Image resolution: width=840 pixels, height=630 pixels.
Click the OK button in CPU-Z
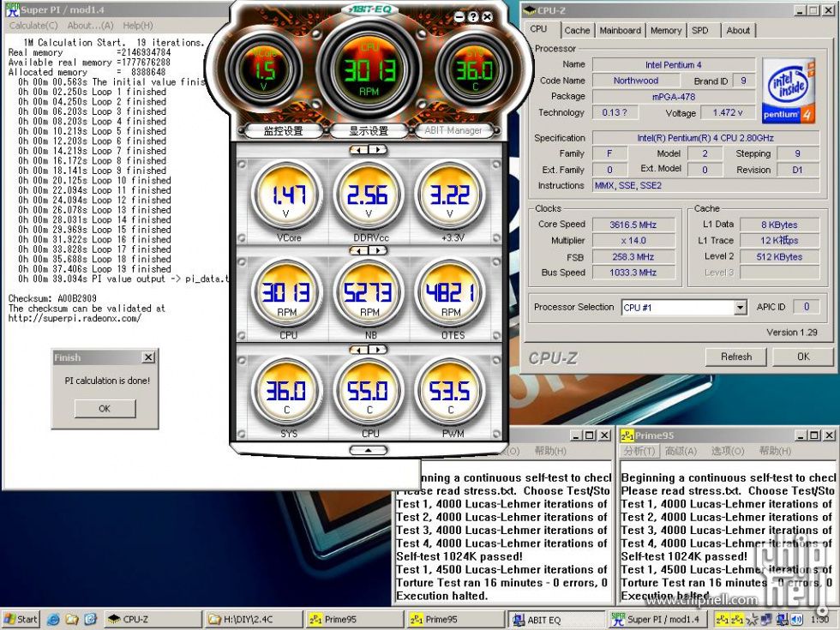(803, 357)
